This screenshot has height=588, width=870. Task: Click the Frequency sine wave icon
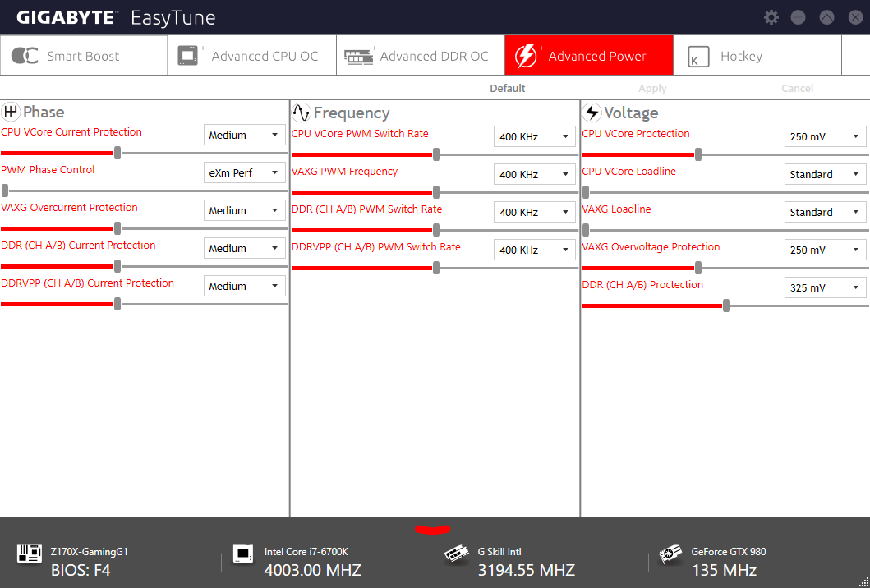click(302, 113)
